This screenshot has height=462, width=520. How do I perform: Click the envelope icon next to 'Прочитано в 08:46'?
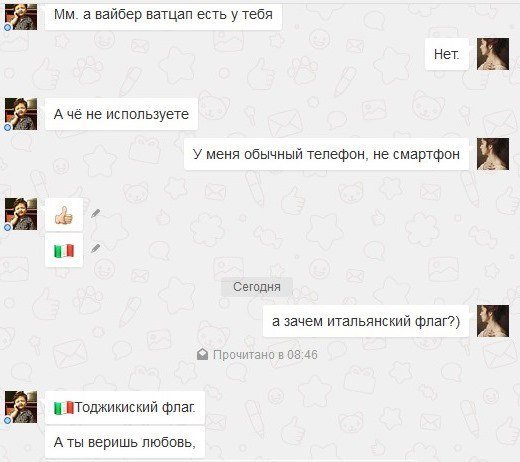[202, 354]
